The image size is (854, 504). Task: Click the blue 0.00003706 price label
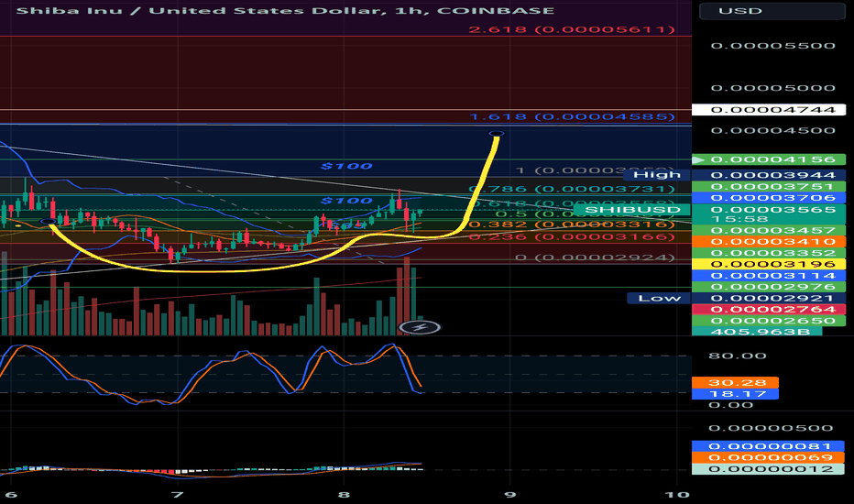(x=769, y=198)
